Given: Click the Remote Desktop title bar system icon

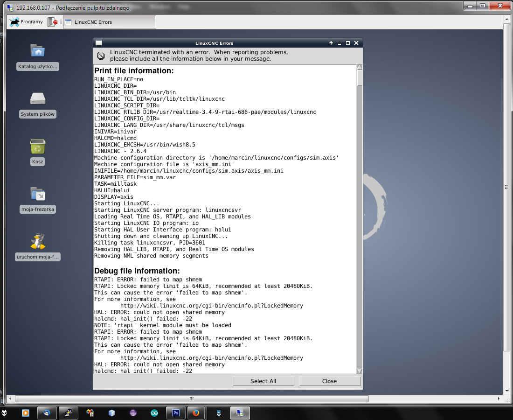Looking at the screenshot, I should pos(10,7).
